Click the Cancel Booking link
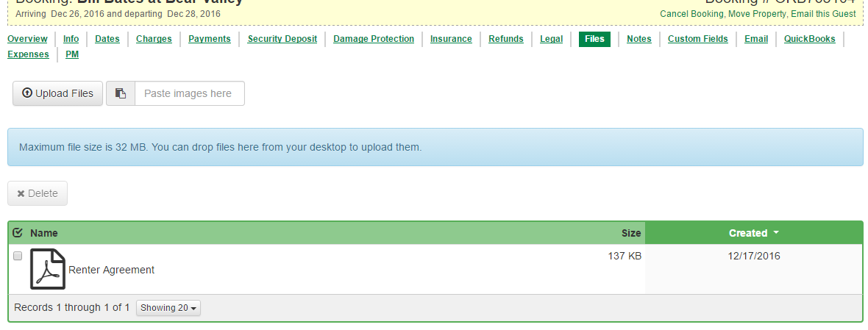This screenshot has width=868, height=330. click(691, 14)
